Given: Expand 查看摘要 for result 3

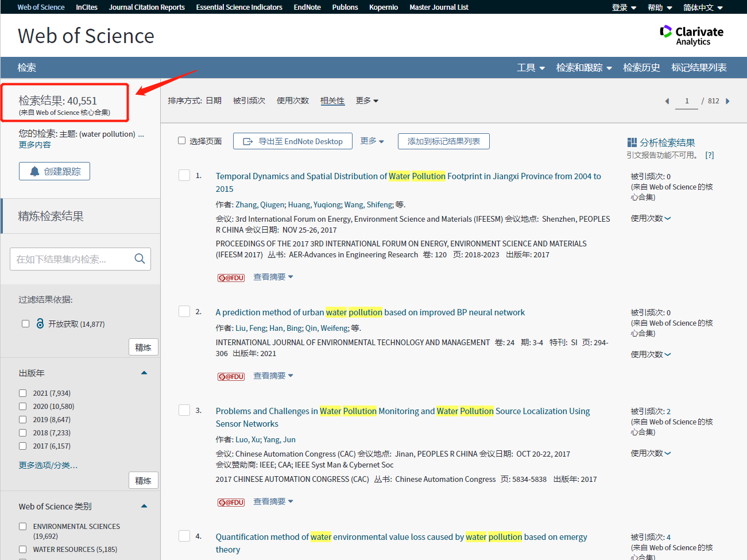Looking at the screenshot, I should click(x=273, y=501).
